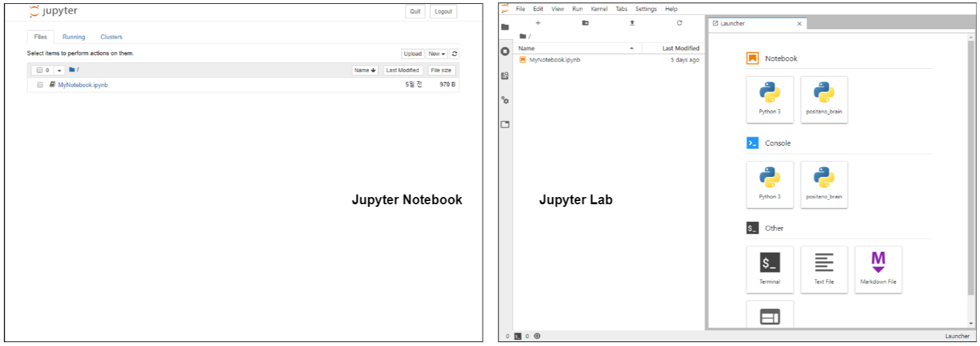
Task: Open the Settings menu in JupyterLab
Action: tap(646, 9)
